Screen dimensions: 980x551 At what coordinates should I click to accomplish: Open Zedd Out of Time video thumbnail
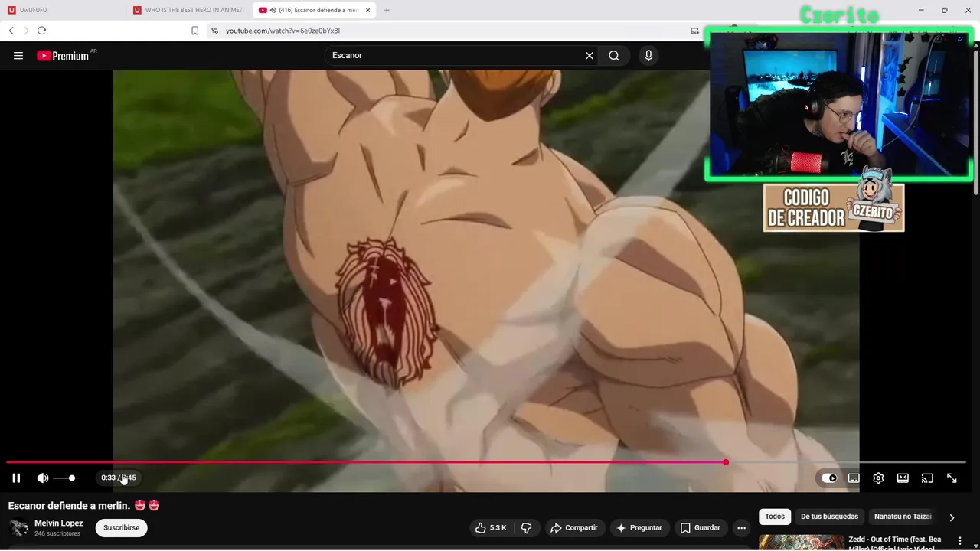pyautogui.click(x=802, y=543)
